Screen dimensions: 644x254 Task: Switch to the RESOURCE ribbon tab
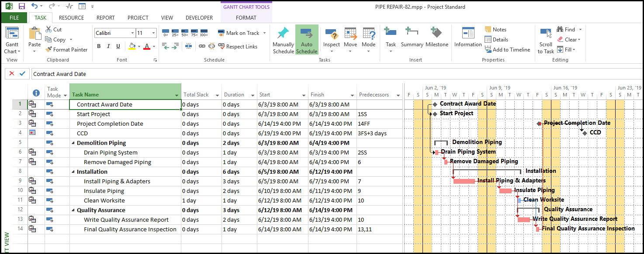tap(71, 18)
